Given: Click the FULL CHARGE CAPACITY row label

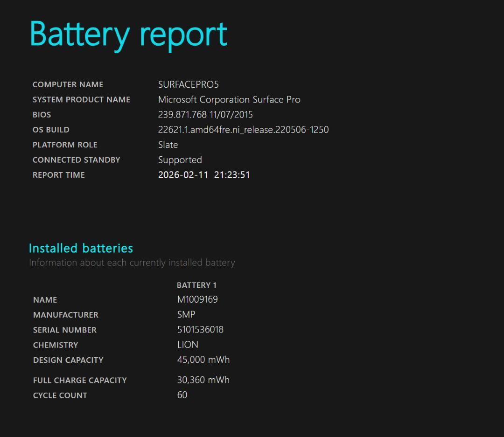Looking at the screenshot, I should pyautogui.click(x=80, y=380).
